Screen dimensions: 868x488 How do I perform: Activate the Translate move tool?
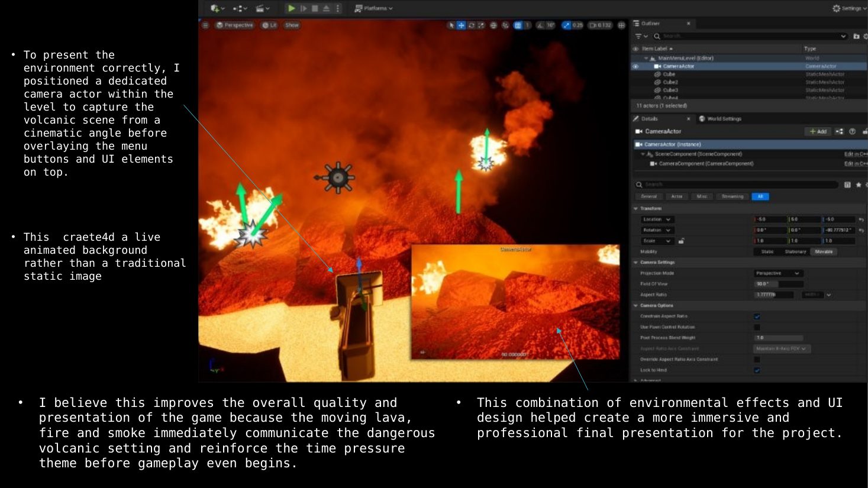tap(462, 25)
